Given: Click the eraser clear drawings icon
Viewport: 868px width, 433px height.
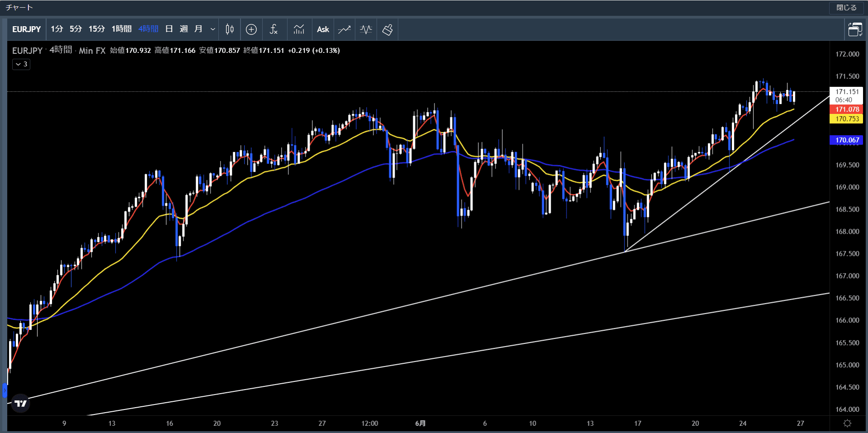Looking at the screenshot, I should [x=387, y=29].
